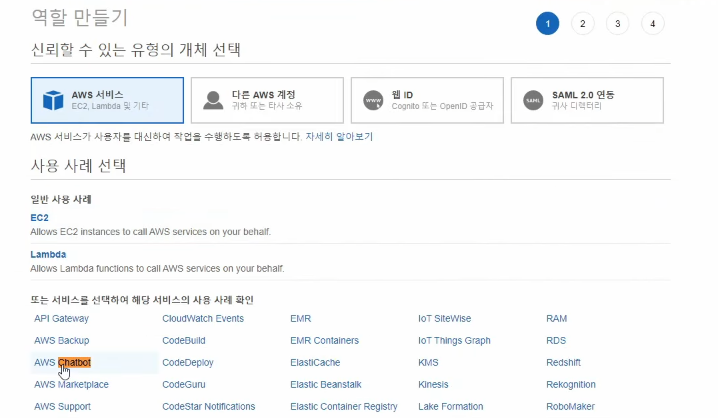Image resolution: width=718 pixels, height=418 pixels.
Task: Select IoT Things Graph service
Action: click(x=454, y=341)
